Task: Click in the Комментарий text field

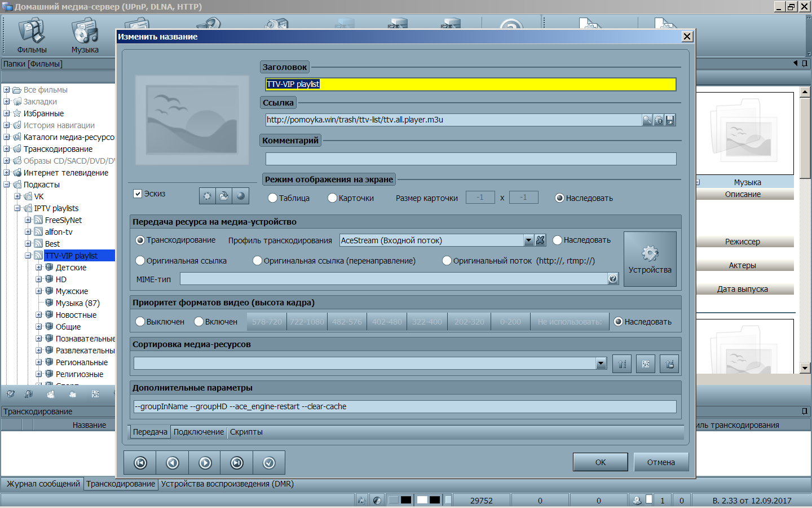Action: (470, 159)
